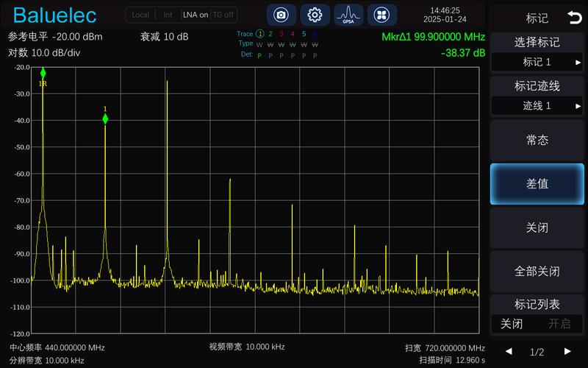
Task: Edit 分辨带宽 10.000 kHz
Action: [x=47, y=361]
